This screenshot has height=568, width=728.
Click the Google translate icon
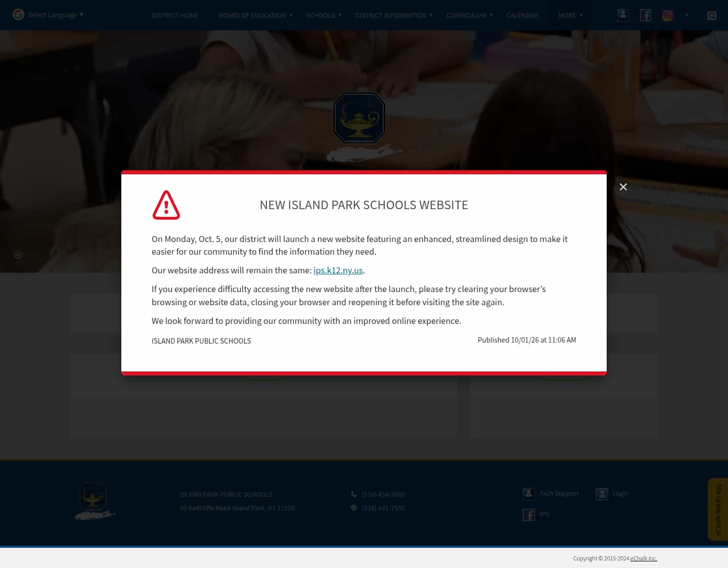pos(19,15)
